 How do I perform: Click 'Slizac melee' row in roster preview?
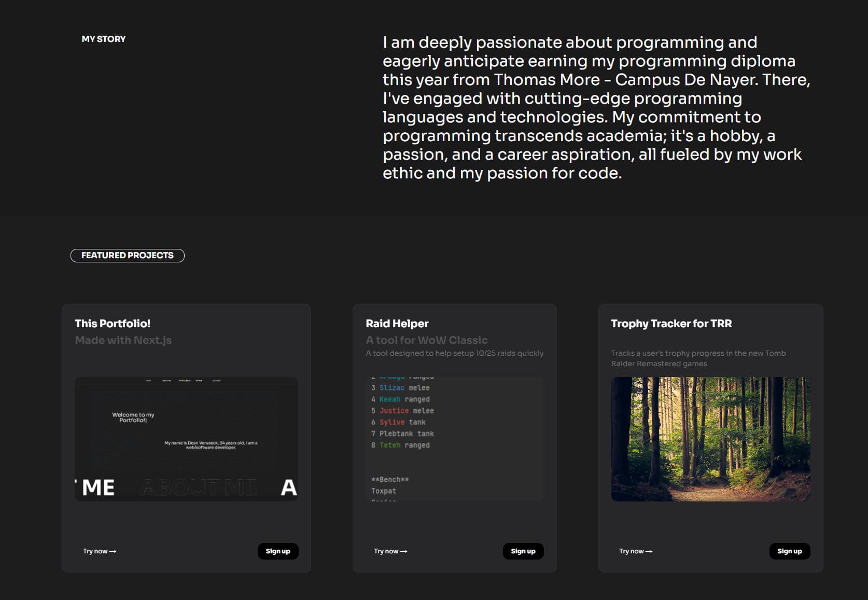tap(400, 388)
